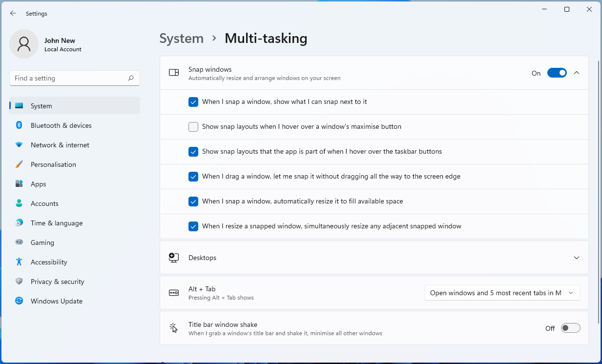Click the System breadcrumb link
The image size is (602, 364).
[181, 39]
